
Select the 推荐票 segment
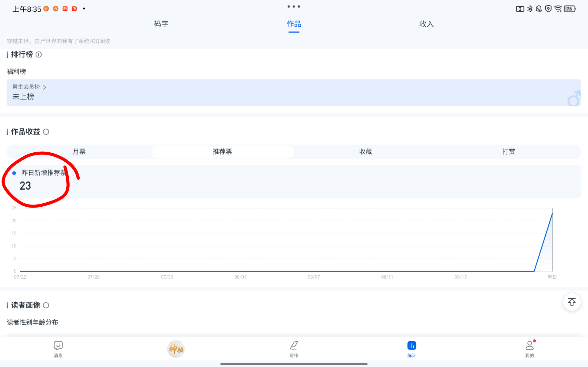222,152
